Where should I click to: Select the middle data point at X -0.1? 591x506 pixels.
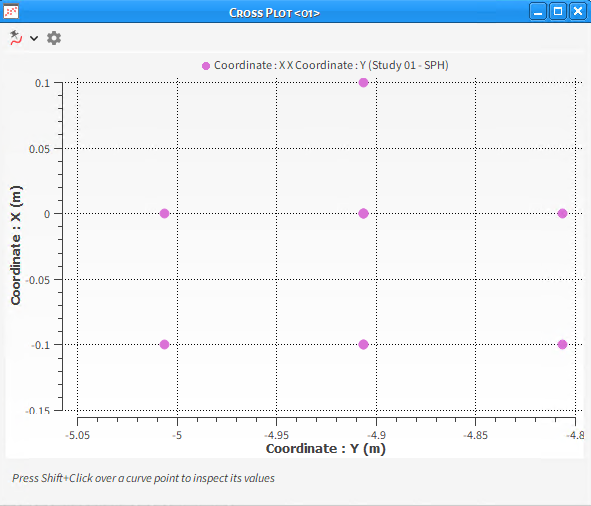pyautogui.click(x=363, y=344)
